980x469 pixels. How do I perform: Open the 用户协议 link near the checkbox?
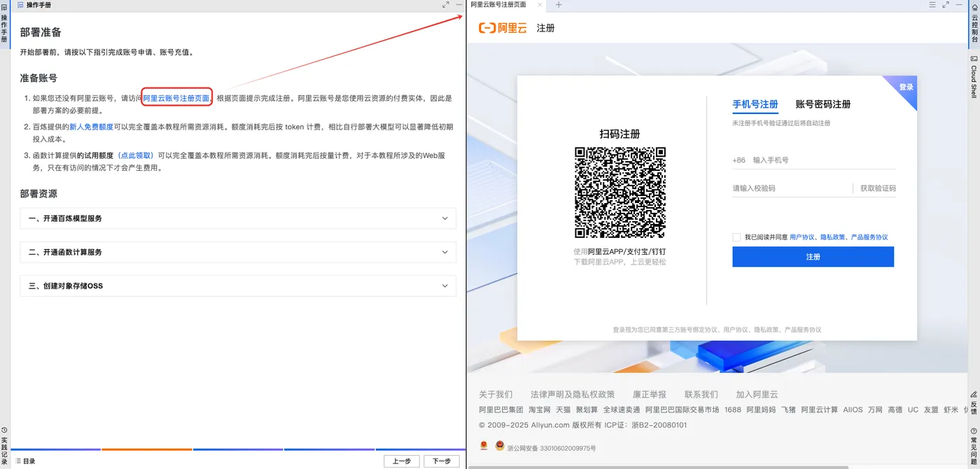tap(802, 237)
